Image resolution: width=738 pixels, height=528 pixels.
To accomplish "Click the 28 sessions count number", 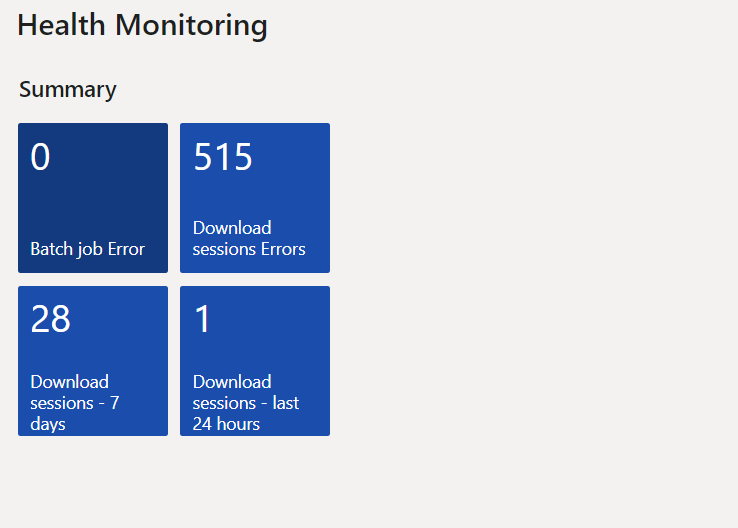I will tap(50, 319).
